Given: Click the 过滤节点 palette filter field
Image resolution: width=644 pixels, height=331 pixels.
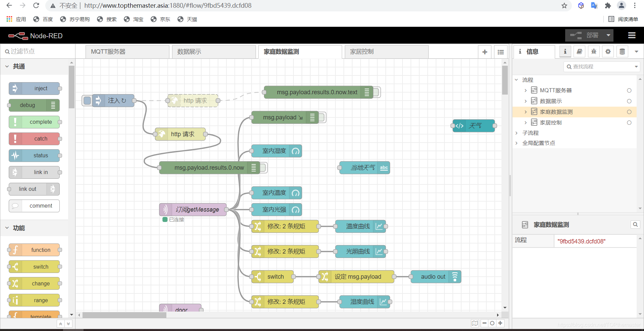Looking at the screenshot, I should point(38,51).
